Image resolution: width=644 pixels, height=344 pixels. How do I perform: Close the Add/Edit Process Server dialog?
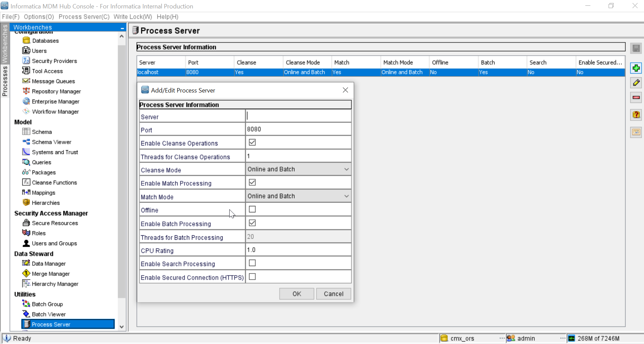point(345,90)
